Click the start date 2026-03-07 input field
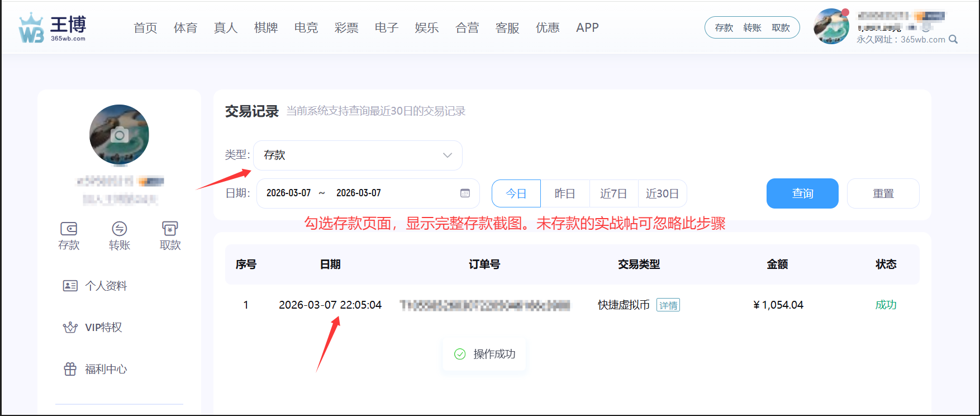Image resolution: width=980 pixels, height=416 pixels. click(x=288, y=193)
